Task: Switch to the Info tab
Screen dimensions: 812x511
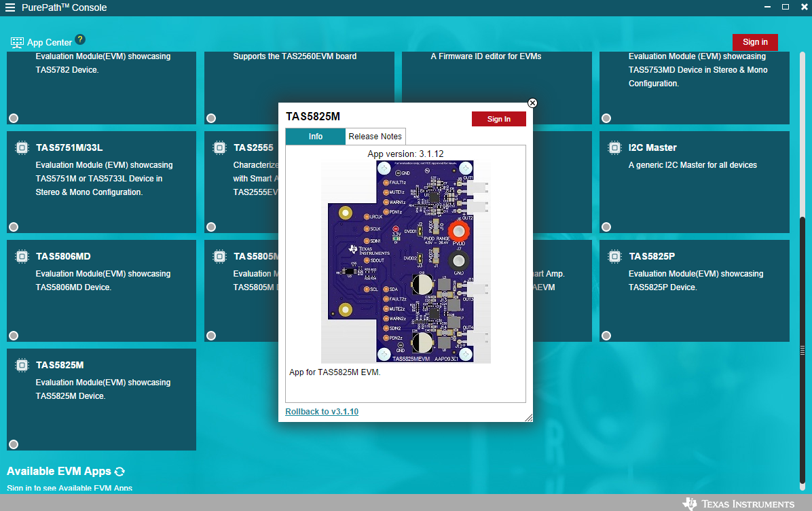Action: pos(316,137)
